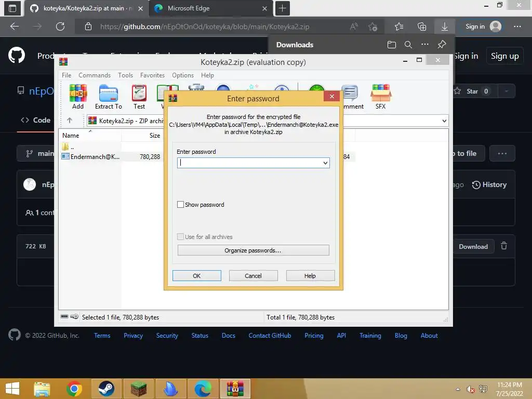The height and width of the screenshot is (399, 532).
Task: Click the Extract To toolbar icon
Action: click(109, 97)
